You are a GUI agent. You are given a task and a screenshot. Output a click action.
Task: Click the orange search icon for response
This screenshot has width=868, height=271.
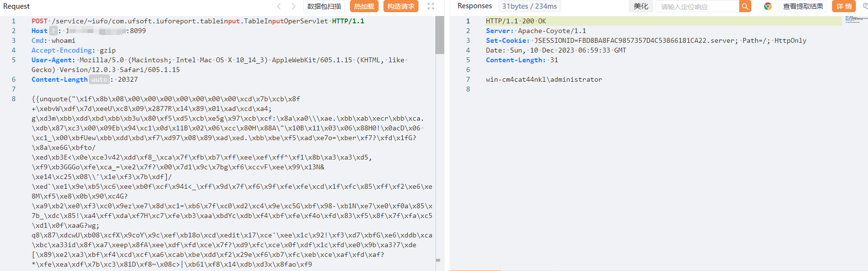coord(745,6)
